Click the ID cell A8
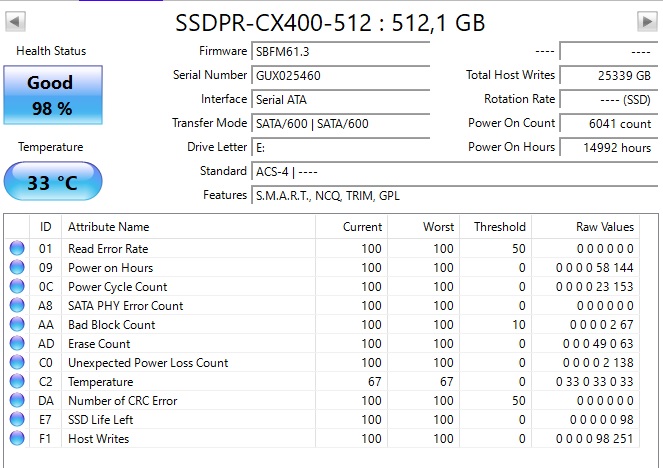Image resolution: width=663 pixels, height=468 pixels. 45,306
